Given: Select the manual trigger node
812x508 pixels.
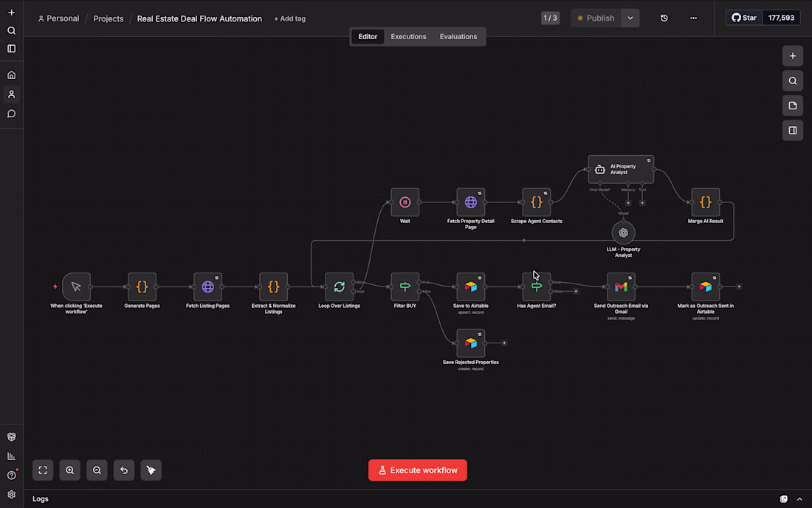Looking at the screenshot, I should point(76,287).
